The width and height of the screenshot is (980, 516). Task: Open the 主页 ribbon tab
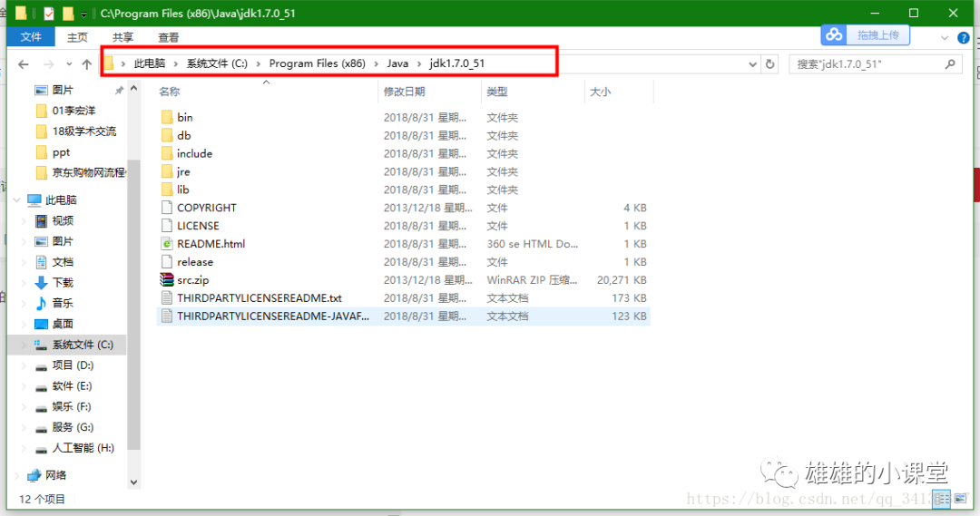(77, 37)
